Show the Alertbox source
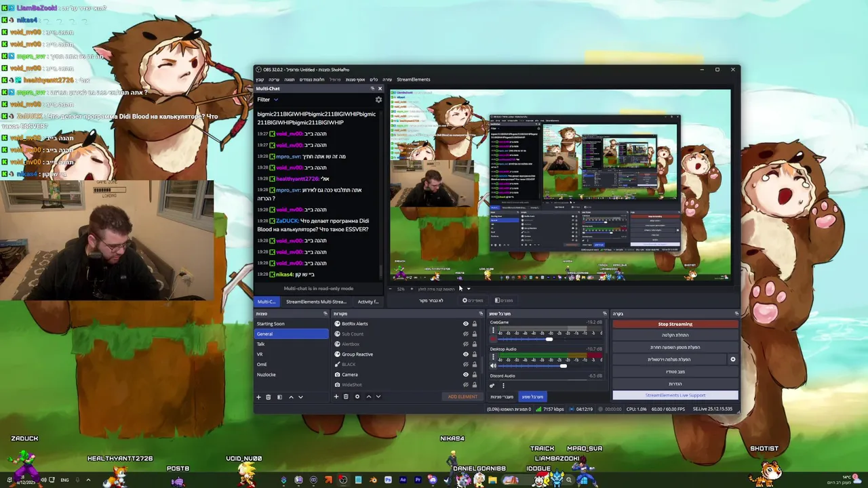The width and height of the screenshot is (868, 488). (x=466, y=344)
